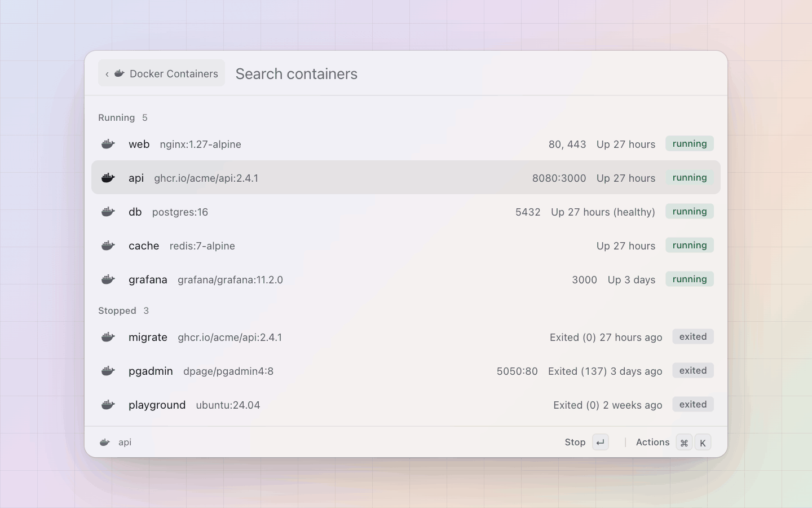Click status Exited (0) 27 hours ago

click(x=606, y=337)
